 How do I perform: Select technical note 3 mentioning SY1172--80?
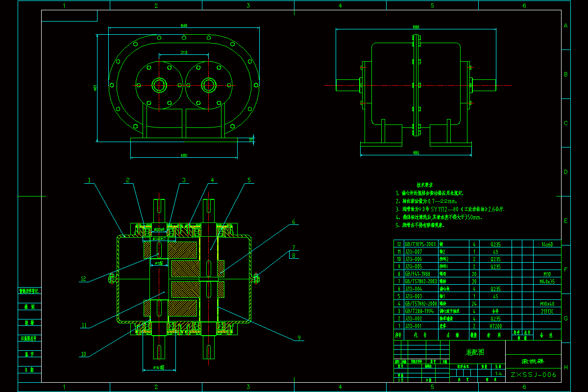coord(450,209)
